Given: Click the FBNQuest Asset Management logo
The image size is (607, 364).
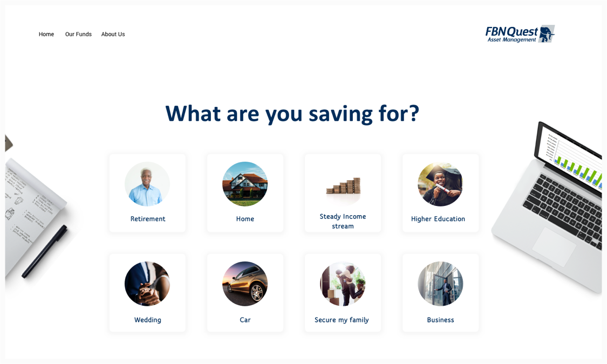Looking at the screenshot, I should coord(520,33).
